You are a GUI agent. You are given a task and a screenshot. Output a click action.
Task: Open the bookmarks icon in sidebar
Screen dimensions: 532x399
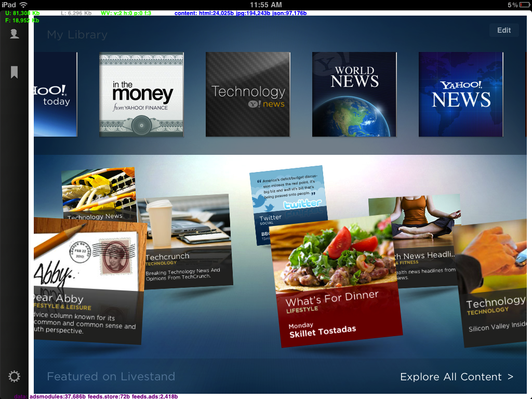[14, 72]
